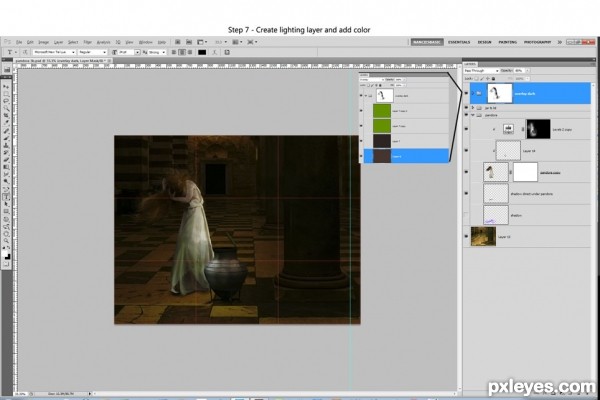Open the layer Fill dropdown arrow
Screen dimensions: 600x400
[527, 78]
